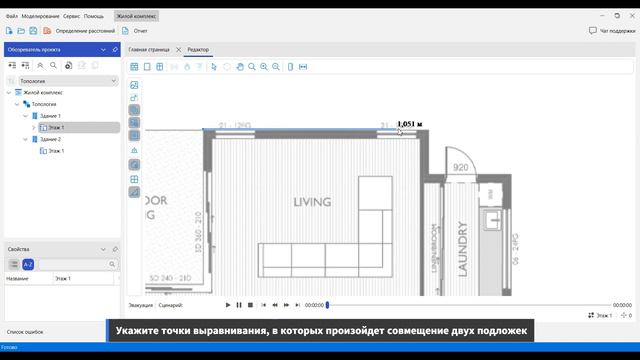640x360 pixels.
Task: Click the background image underlay tool
Action: (134, 85)
